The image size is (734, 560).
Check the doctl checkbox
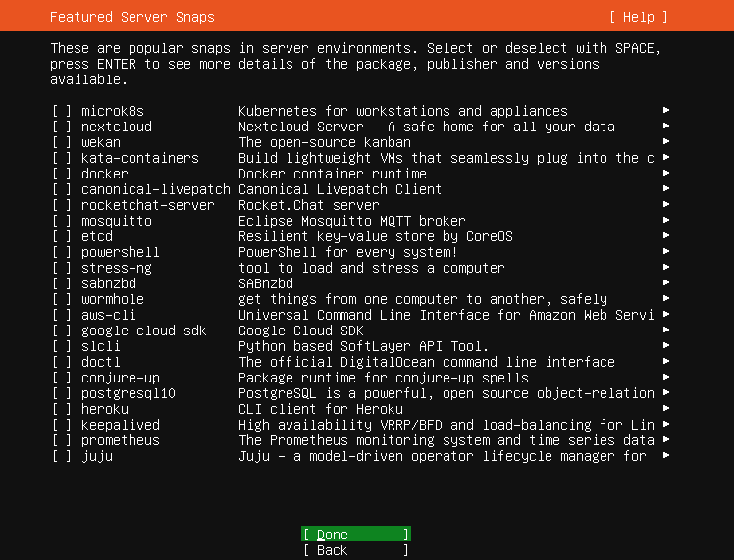point(62,362)
